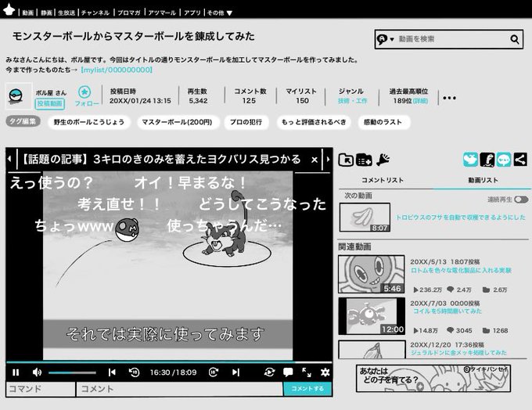
Task: Mute the video speaker icon
Action: coord(37,372)
